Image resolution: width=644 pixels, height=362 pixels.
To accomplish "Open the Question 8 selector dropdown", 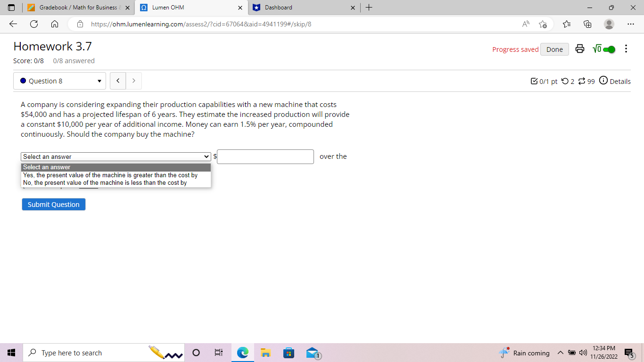I will [59, 81].
